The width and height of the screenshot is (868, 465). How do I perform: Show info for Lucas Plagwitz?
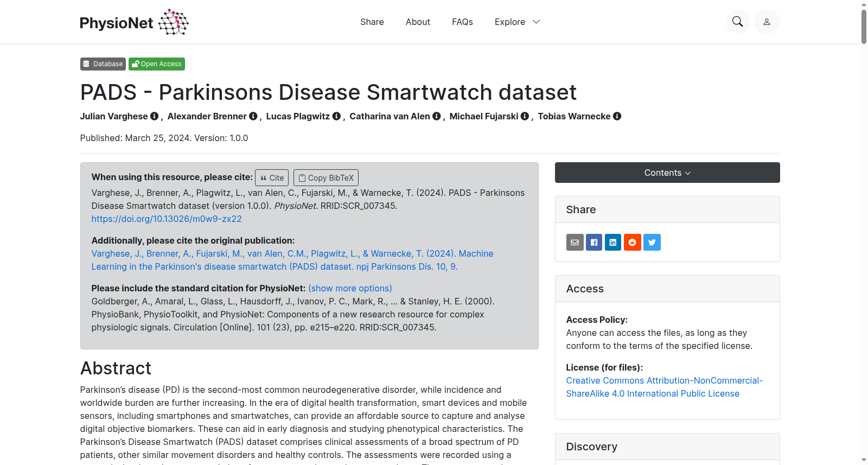(x=336, y=116)
